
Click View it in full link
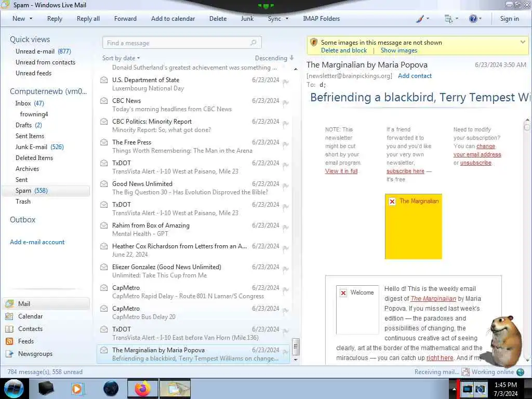click(x=341, y=171)
